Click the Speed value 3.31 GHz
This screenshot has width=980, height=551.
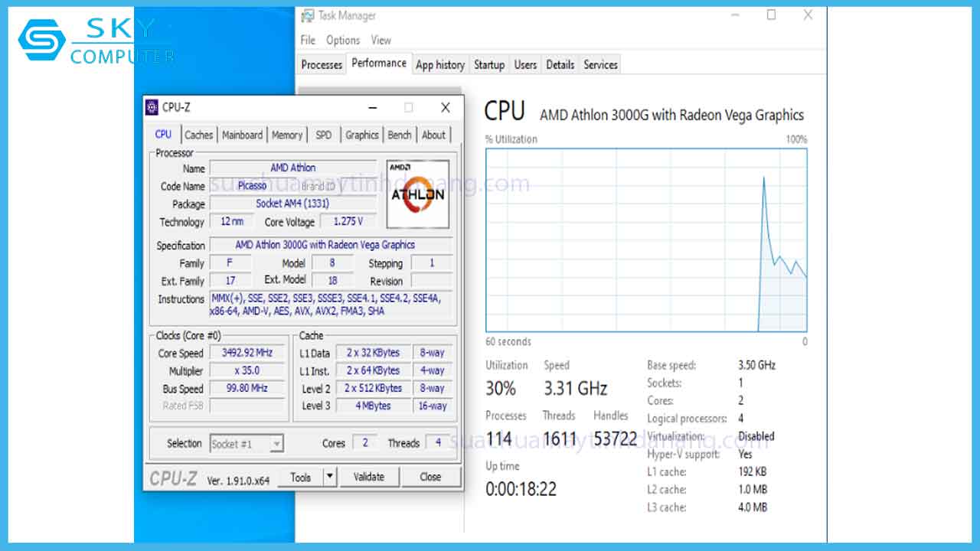[576, 389]
